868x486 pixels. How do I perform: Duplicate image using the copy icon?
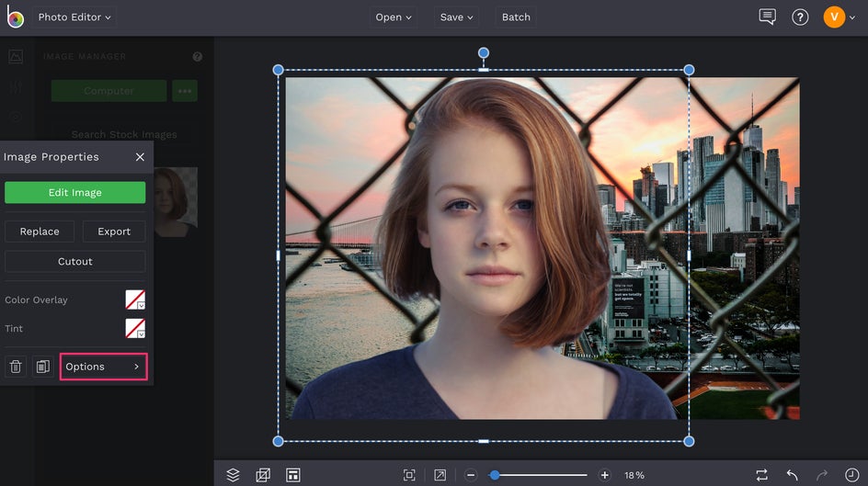click(42, 367)
